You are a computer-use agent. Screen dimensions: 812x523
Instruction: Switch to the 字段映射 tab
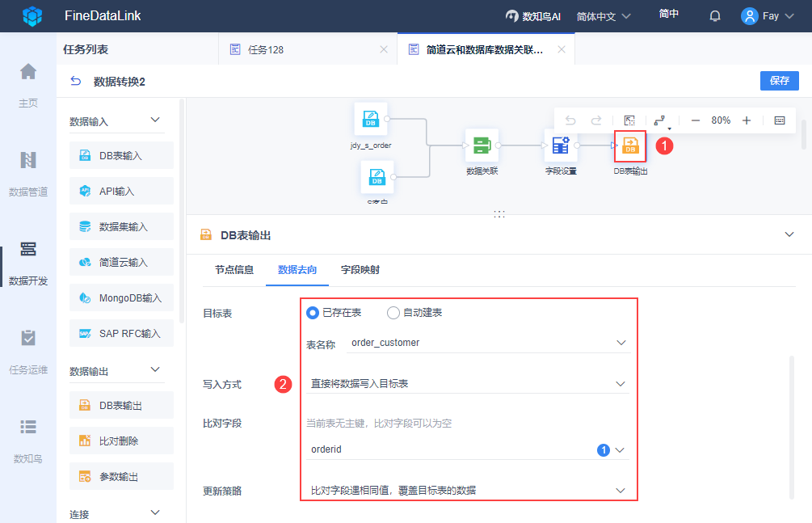[360, 269]
